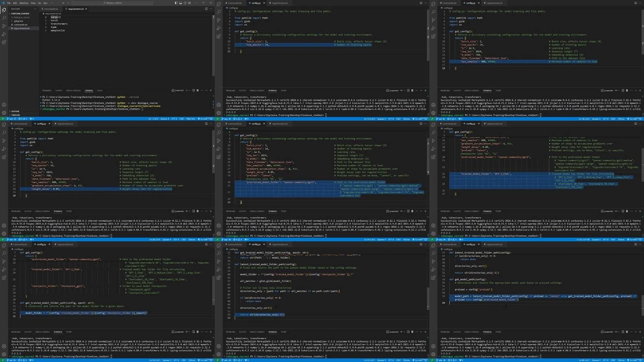644x362 pixels.
Task: Click the 'transformers' line in requirements.txt
Action: coord(59,24)
